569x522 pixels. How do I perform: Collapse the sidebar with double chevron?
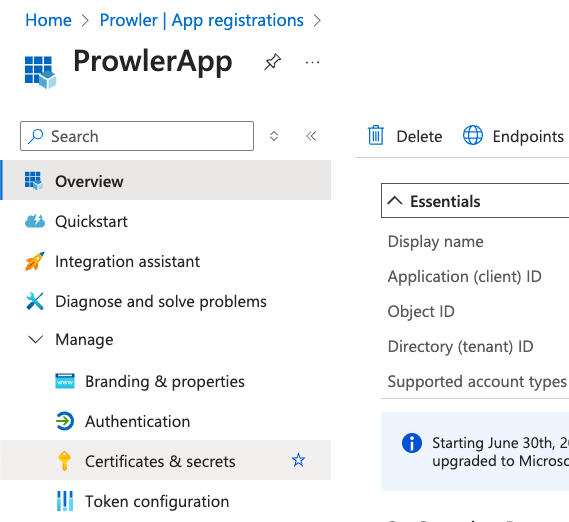tap(311, 136)
